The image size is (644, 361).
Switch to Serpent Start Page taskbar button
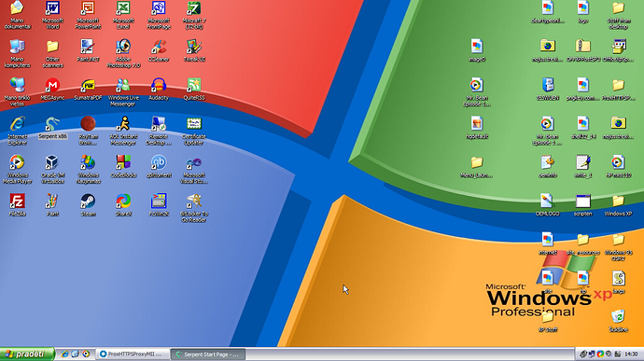tap(208, 354)
